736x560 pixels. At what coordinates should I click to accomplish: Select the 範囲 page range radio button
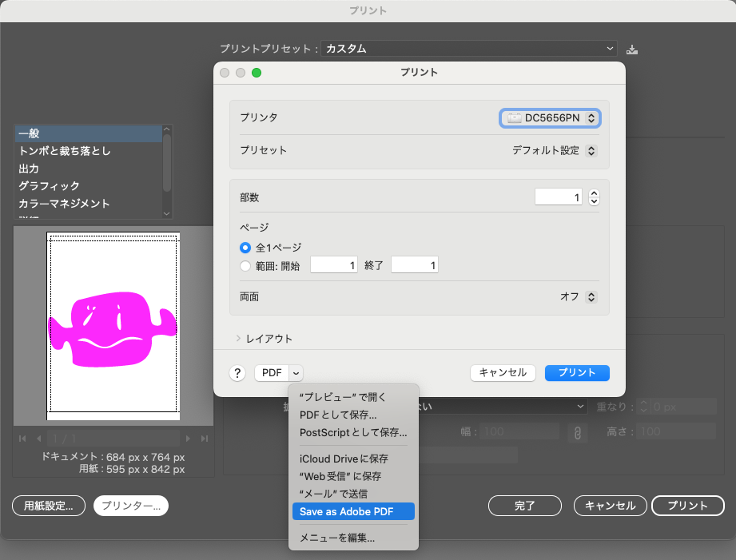click(x=246, y=266)
